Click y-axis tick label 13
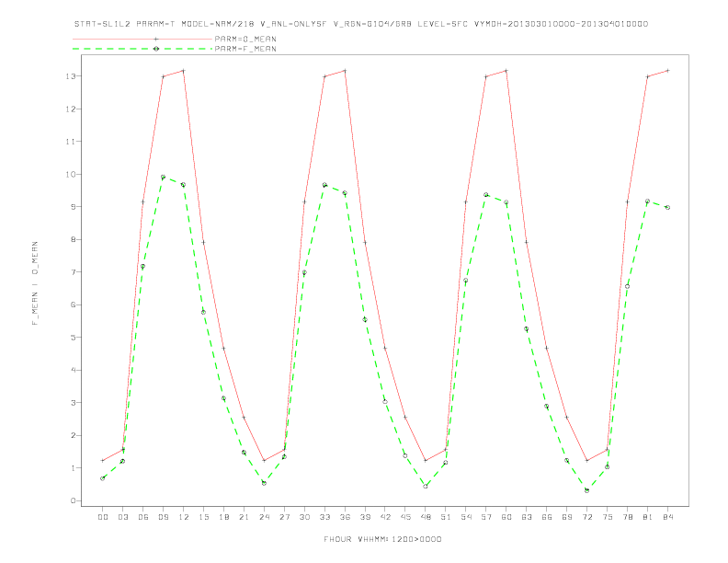 71,76
